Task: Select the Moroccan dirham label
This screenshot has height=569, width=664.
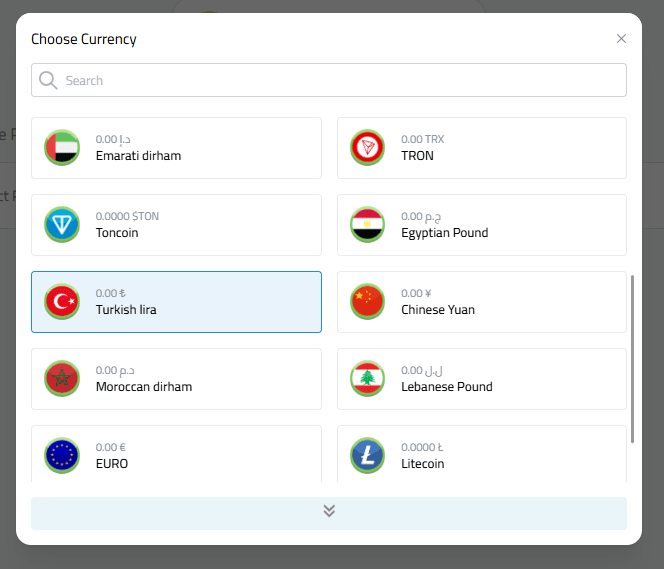Action: click(144, 387)
